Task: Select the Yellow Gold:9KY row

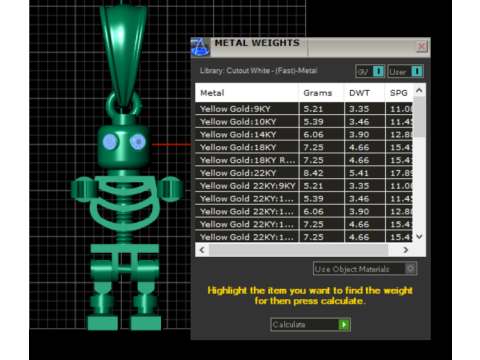Action: click(x=304, y=109)
